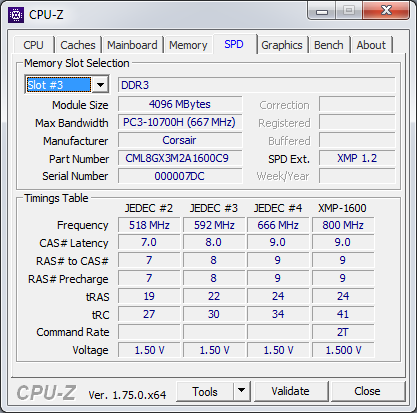417x413 pixels.
Task: Click the Tools button
Action: pos(205,391)
